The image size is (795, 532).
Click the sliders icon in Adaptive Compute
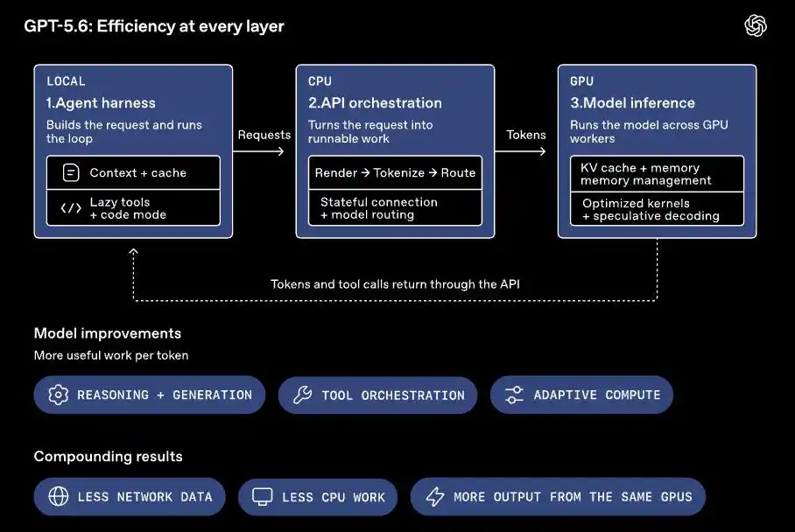pos(514,395)
